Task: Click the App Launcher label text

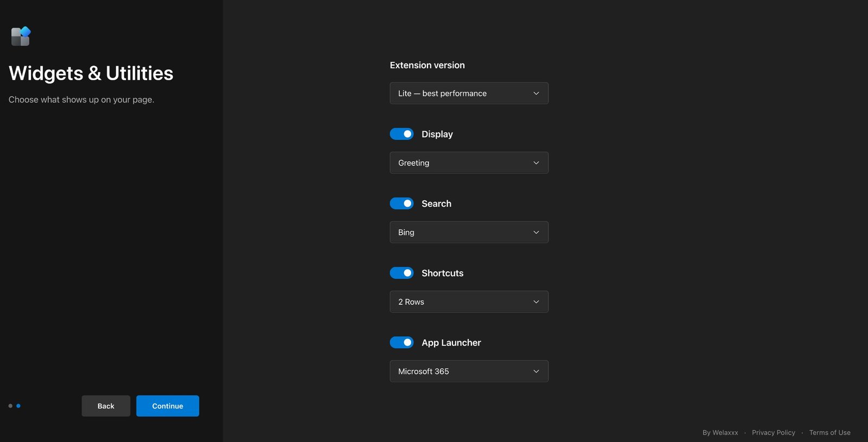Action: (451, 342)
